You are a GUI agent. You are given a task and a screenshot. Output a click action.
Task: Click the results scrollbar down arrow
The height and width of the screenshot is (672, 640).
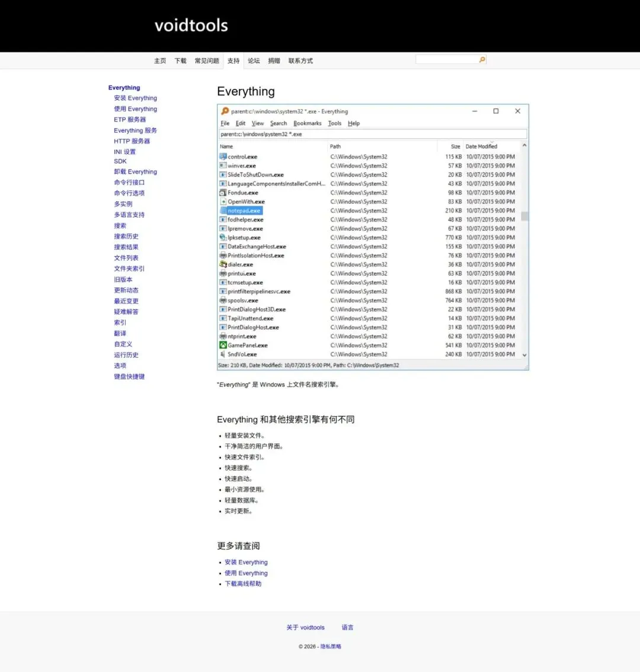(524, 355)
